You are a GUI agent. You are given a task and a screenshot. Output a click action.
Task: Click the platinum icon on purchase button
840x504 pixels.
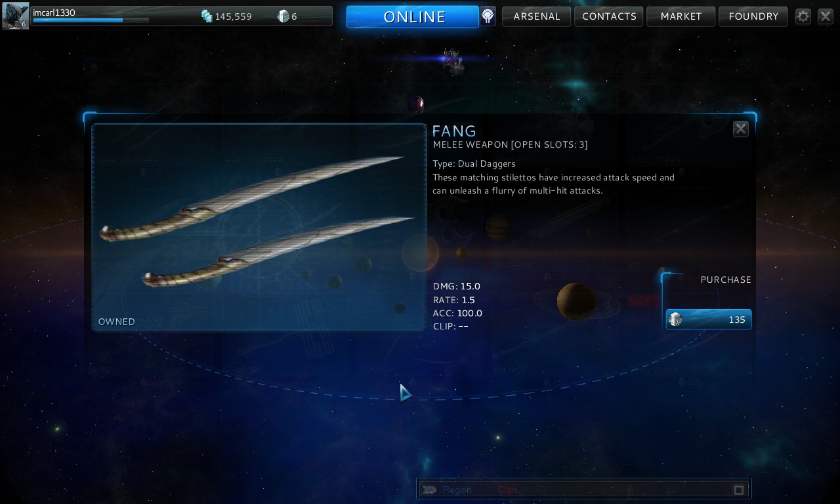pyautogui.click(x=675, y=320)
